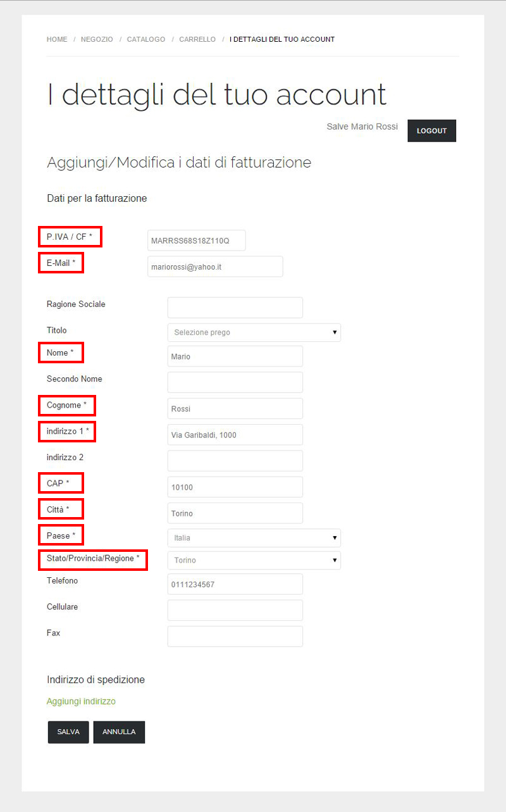Image resolution: width=506 pixels, height=812 pixels.
Task: Select the E-Mail field with mariorossi@yahoo.it
Action: 215,266
